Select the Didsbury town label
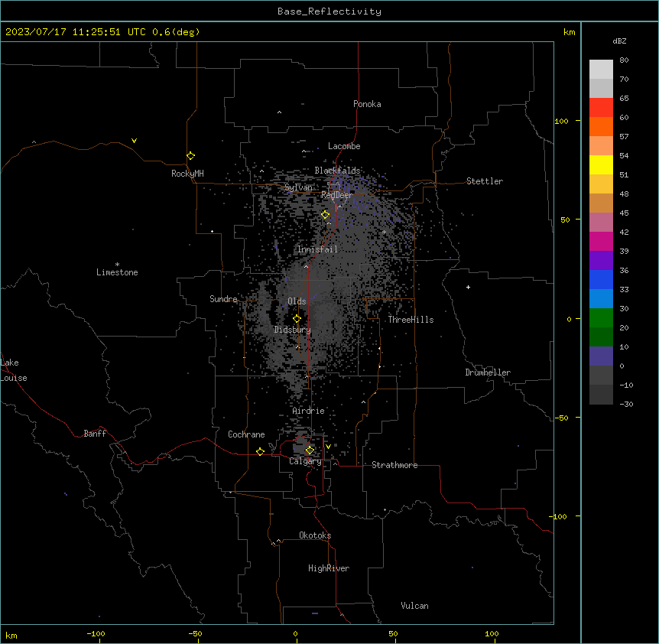The width and height of the screenshot is (659, 644). (293, 330)
